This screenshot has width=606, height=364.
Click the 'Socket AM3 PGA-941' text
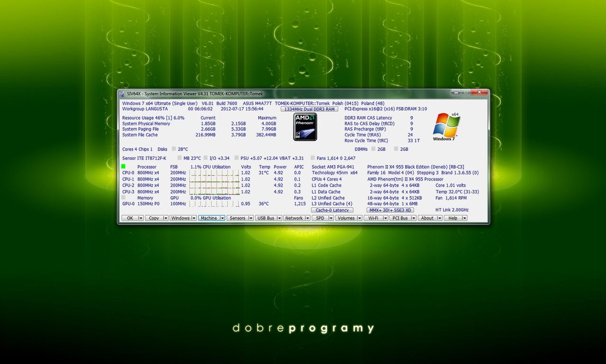click(333, 167)
